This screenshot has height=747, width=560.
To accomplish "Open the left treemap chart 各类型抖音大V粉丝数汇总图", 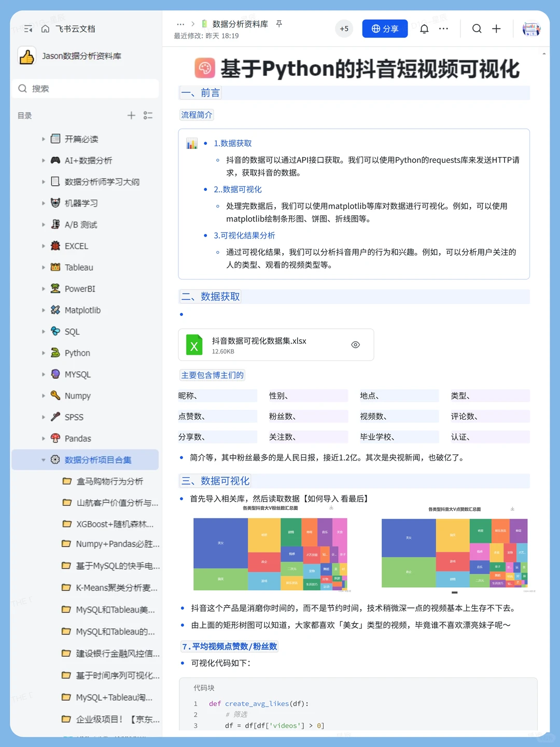I will click(x=270, y=554).
